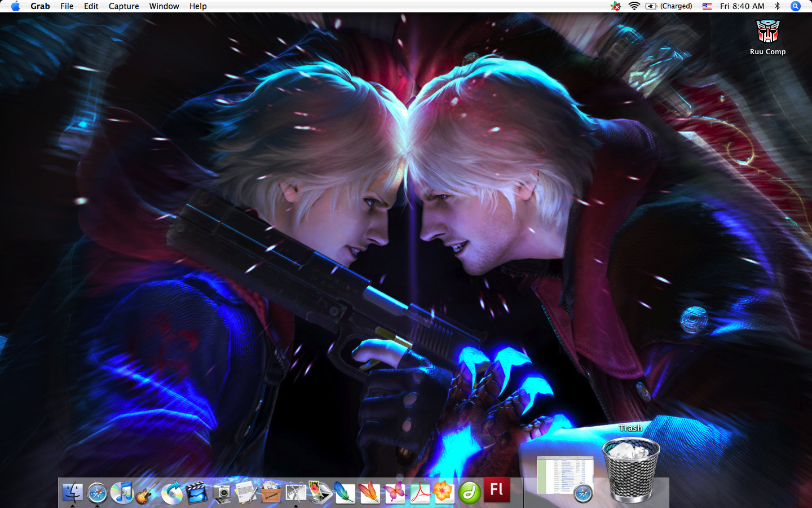Open Illustrator orange flower icon
Viewport: 812px width, 508px height.
(444, 493)
